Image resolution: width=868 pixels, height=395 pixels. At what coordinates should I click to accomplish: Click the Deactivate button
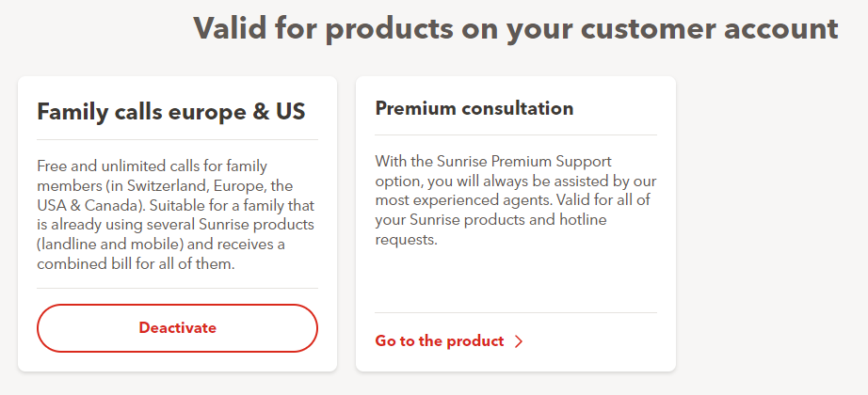tap(177, 328)
